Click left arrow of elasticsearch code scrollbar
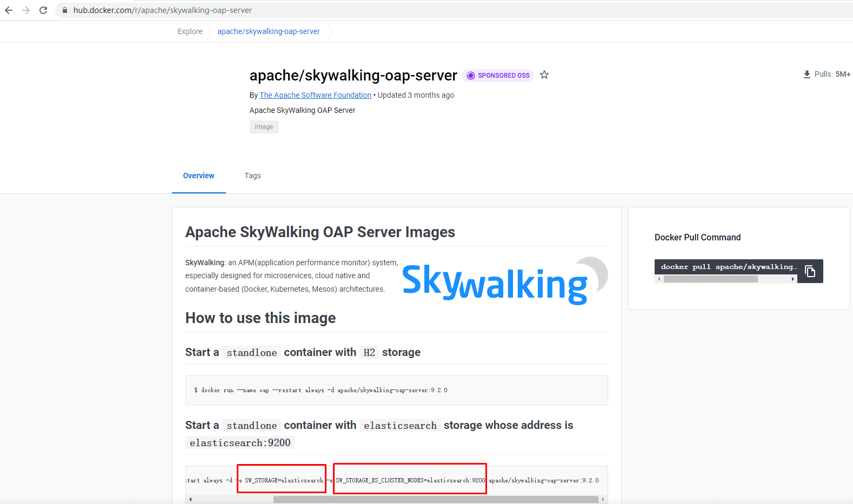Image resolution: width=853 pixels, height=504 pixels. 190,500
